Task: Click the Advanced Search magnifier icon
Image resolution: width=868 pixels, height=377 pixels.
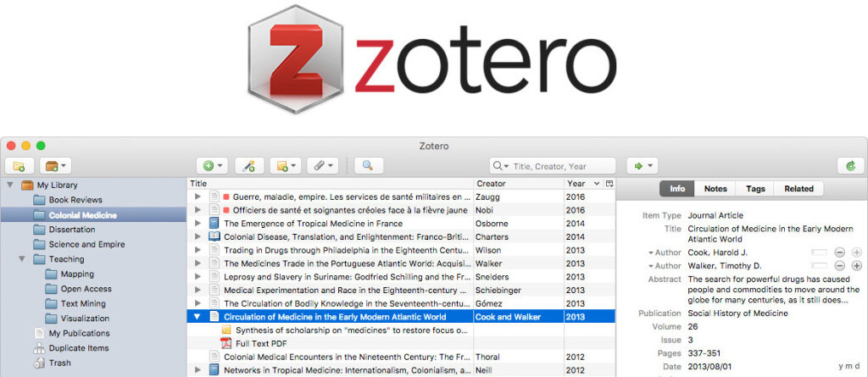Action: click(x=368, y=165)
